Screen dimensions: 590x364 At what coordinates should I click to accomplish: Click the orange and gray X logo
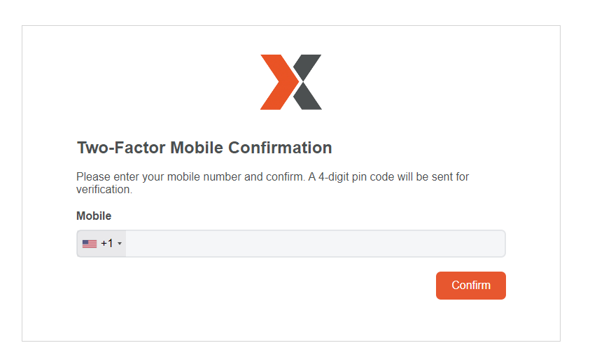coord(291,83)
